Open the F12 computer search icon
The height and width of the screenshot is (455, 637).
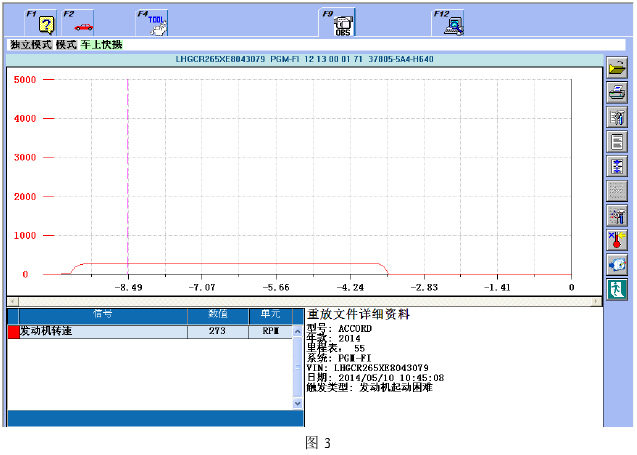448,23
